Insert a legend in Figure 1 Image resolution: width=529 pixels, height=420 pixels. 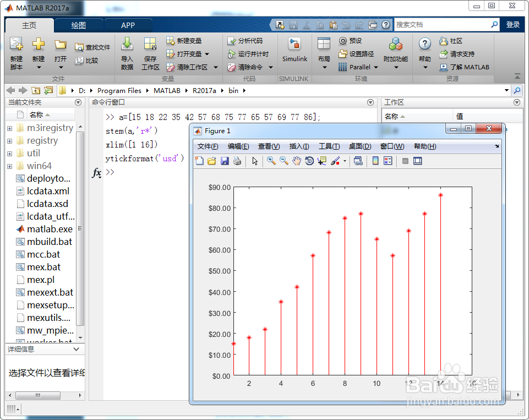point(388,161)
